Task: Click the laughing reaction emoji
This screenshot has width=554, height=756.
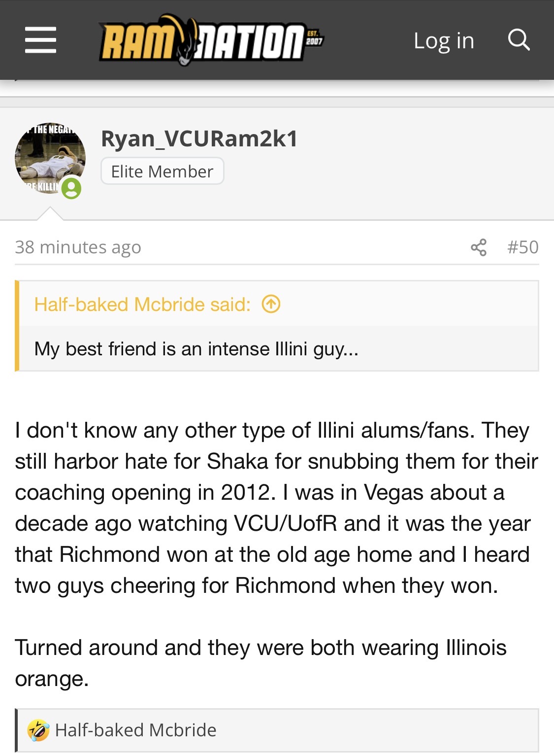Action: [38, 730]
